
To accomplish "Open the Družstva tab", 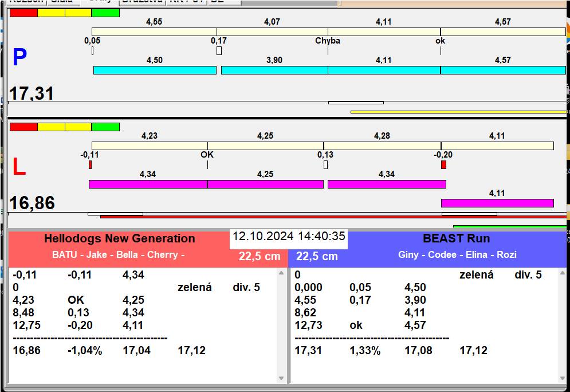I will pos(142,2).
